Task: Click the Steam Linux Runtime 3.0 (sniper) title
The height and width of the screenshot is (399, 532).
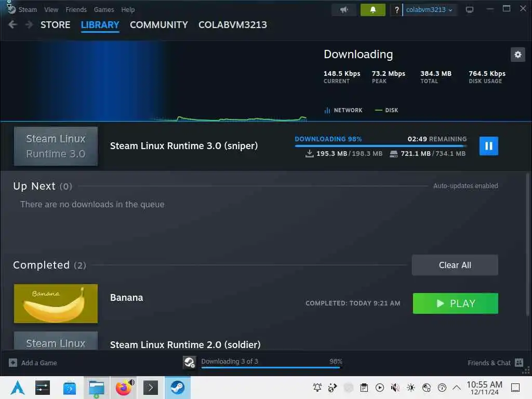Action: click(184, 146)
